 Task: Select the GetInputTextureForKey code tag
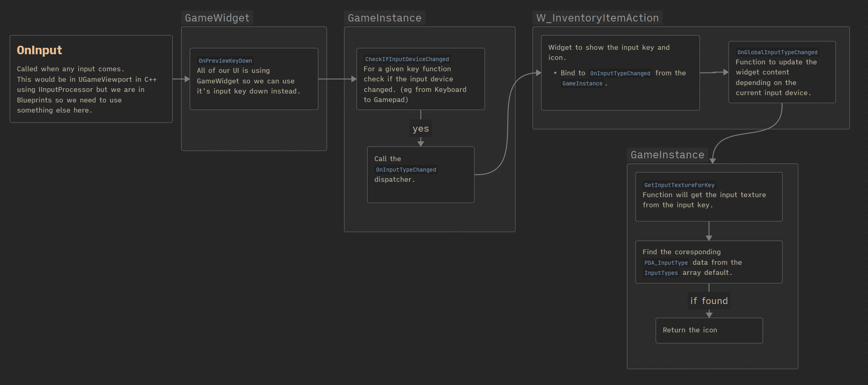[x=679, y=185]
